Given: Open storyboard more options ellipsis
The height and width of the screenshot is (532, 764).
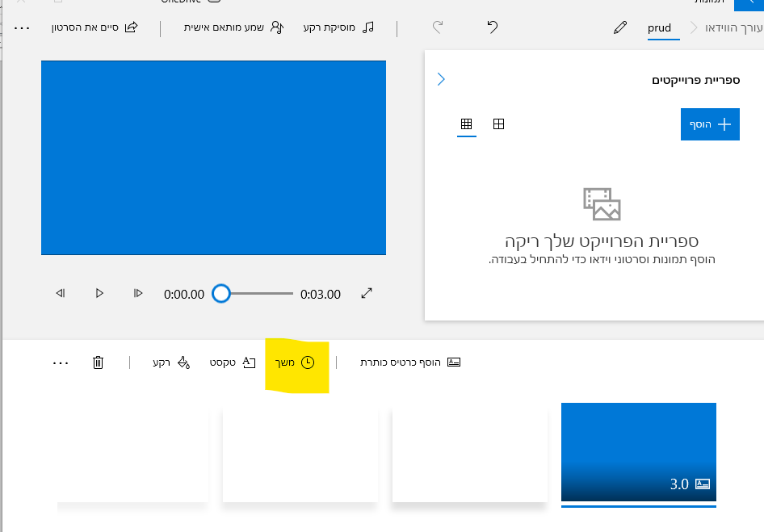Looking at the screenshot, I should click(61, 363).
